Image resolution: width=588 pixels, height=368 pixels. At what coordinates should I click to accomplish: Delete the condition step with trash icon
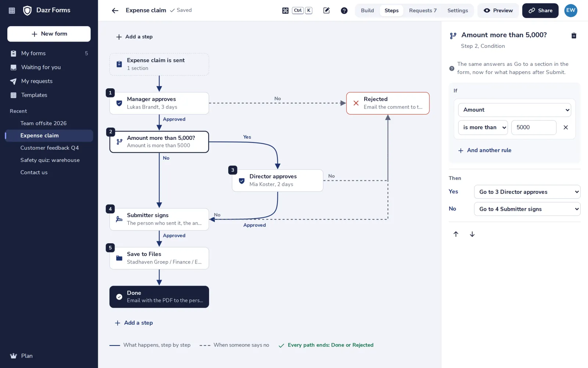[574, 36]
